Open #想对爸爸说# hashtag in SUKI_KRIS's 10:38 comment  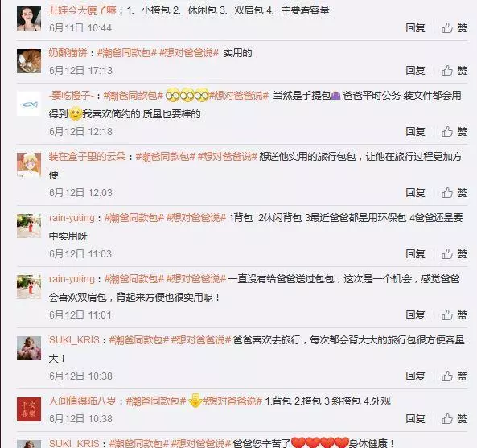pos(201,340)
